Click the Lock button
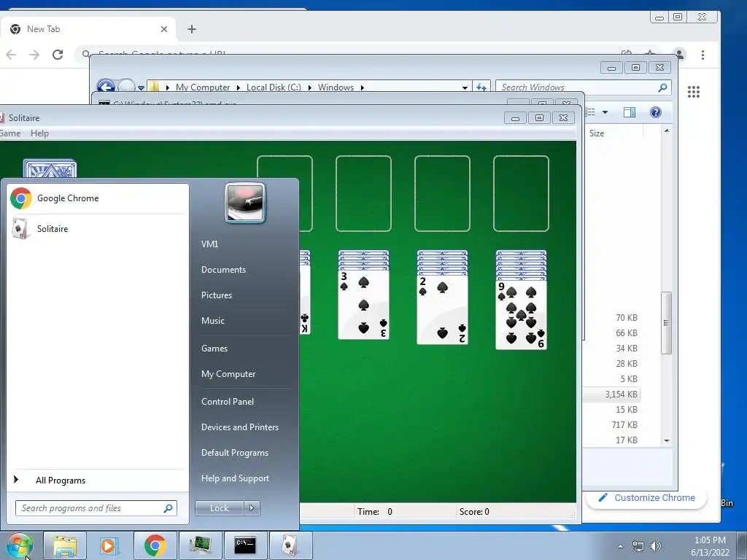The height and width of the screenshot is (560, 747). (x=219, y=508)
